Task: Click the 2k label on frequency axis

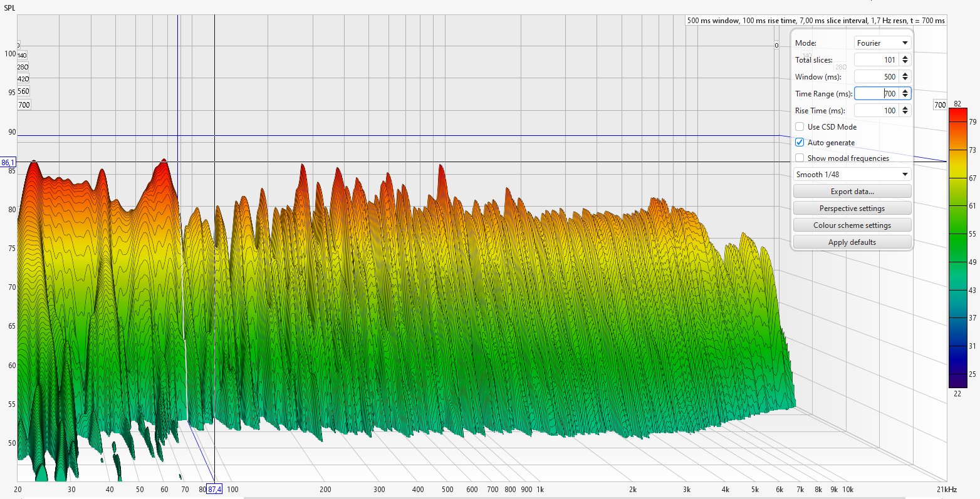Action: 633,490
